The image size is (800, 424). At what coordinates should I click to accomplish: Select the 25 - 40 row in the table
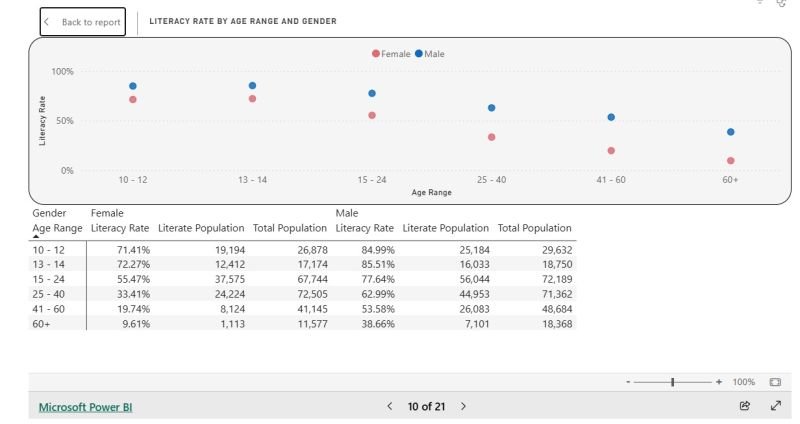pos(46,294)
